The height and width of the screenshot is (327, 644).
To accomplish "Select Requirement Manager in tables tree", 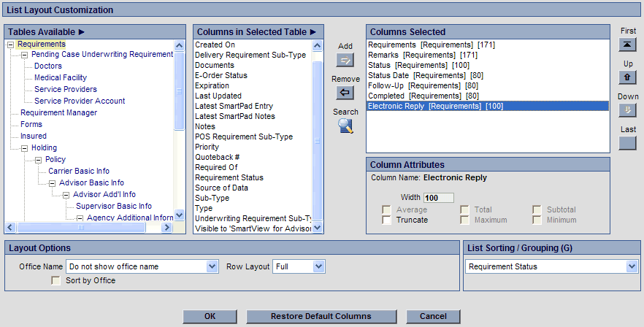I will pos(58,112).
